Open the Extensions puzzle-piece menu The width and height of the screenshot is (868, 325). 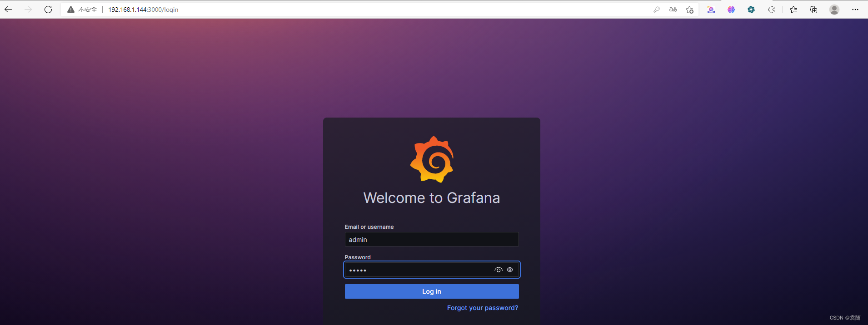tap(771, 10)
